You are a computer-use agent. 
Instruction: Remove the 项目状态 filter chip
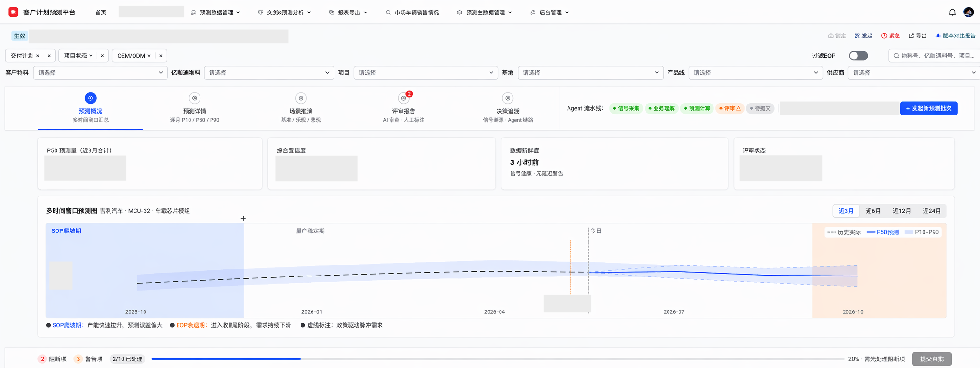coord(102,56)
